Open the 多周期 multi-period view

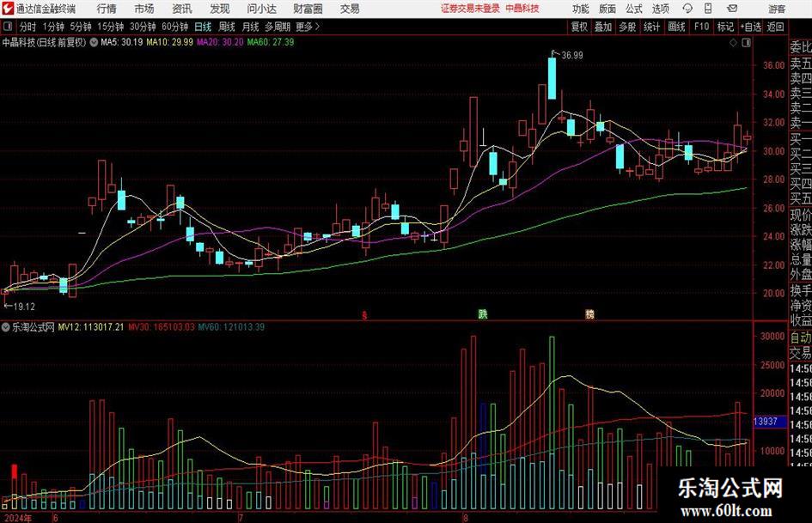click(x=278, y=27)
